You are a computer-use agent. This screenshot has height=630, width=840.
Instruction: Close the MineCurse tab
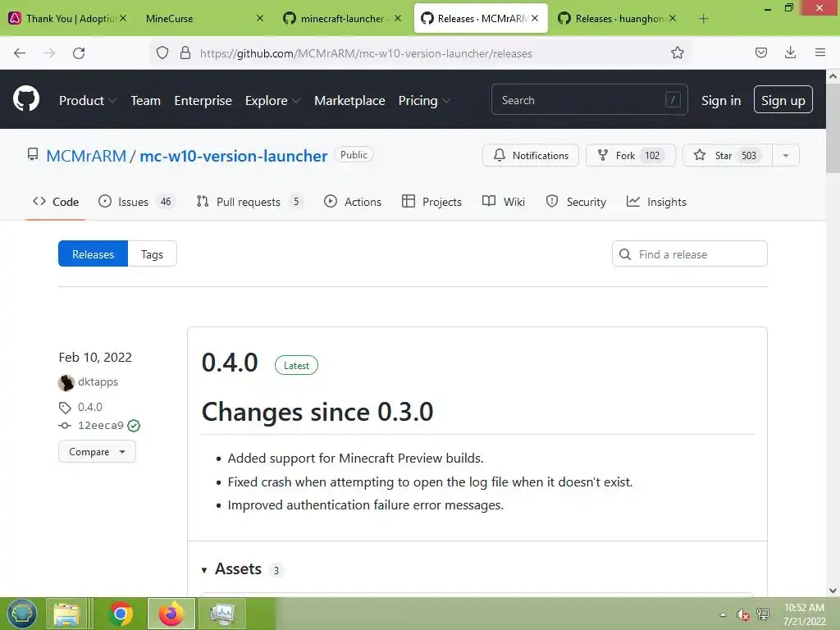coord(260,18)
